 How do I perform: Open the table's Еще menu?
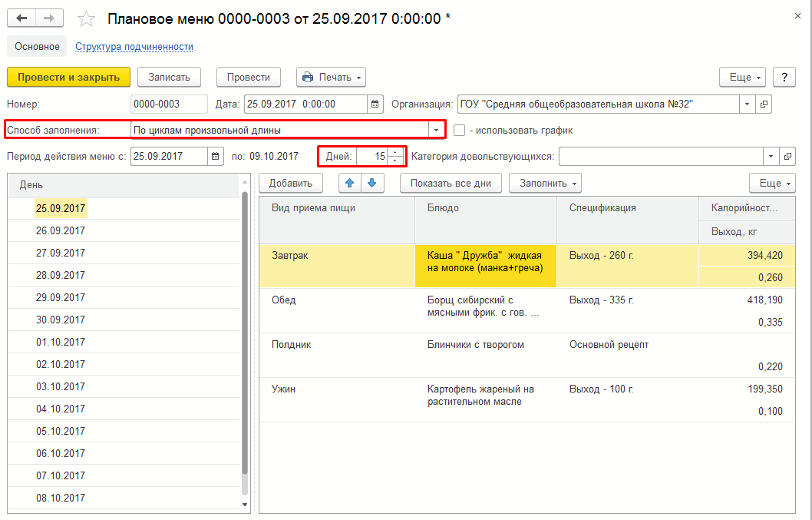pos(772,183)
